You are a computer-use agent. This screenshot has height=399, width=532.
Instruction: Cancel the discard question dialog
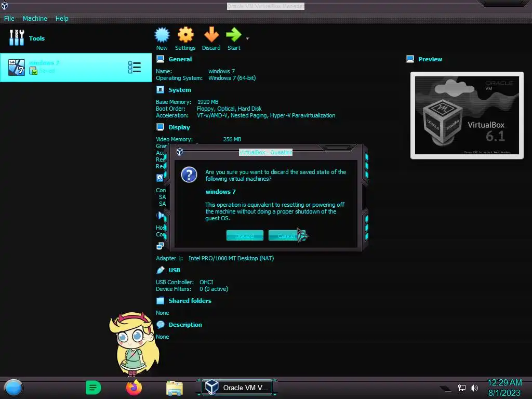(x=287, y=235)
